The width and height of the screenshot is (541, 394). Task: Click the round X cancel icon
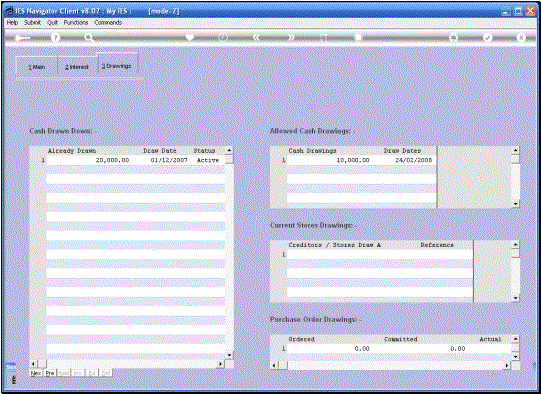point(521,37)
